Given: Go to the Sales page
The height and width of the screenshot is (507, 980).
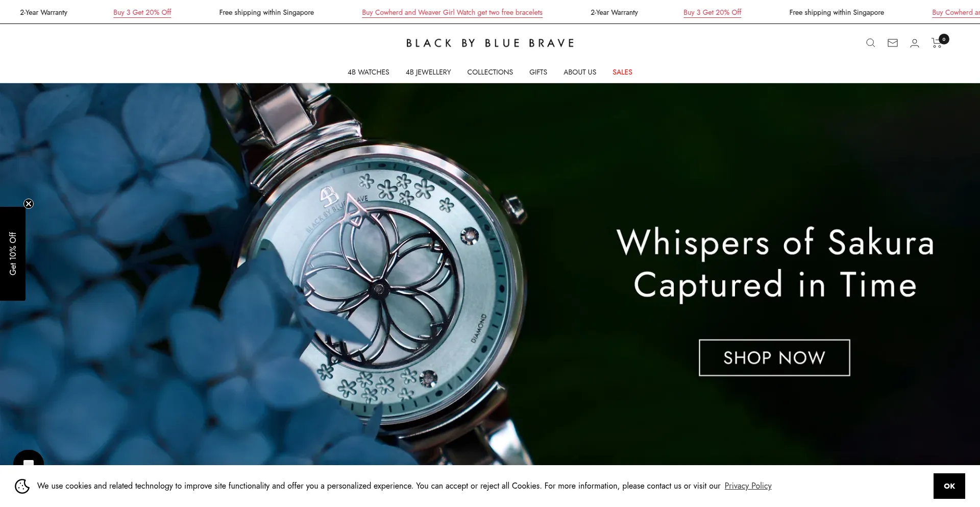Looking at the screenshot, I should click(x=622, y=72).
